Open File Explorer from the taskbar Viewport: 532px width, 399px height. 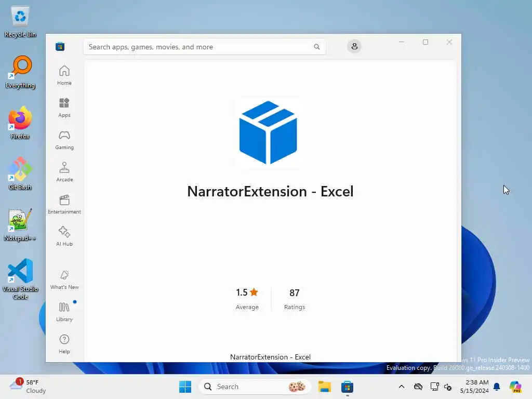(x=324, y=387)
